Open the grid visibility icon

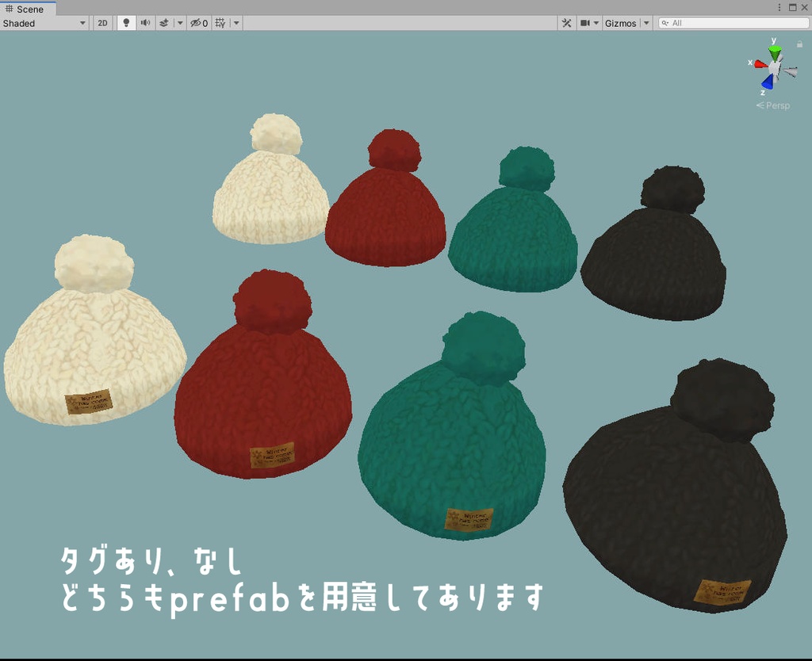coord(220,23)
